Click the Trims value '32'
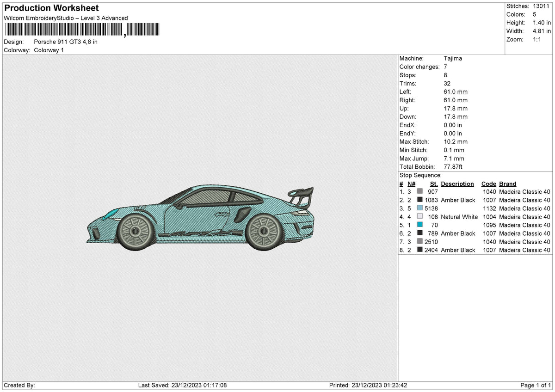 click(447, 83)
